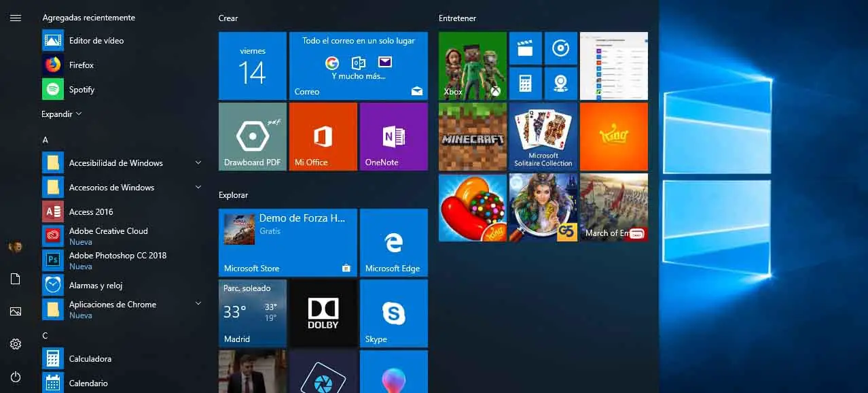Open the Calculadora app entry
Image resolution: width=868 pixels, height=393 pixels.
(x=122, y=359)
